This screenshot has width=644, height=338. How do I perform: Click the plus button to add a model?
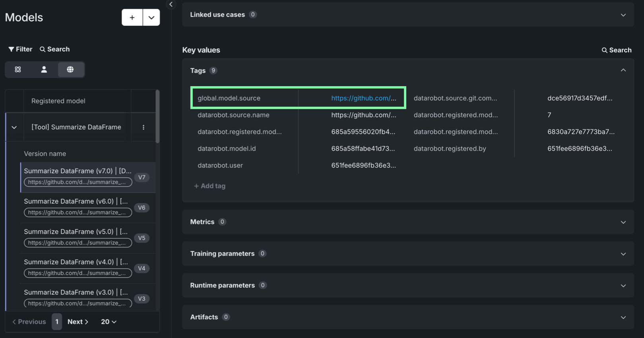coord(132,17)
